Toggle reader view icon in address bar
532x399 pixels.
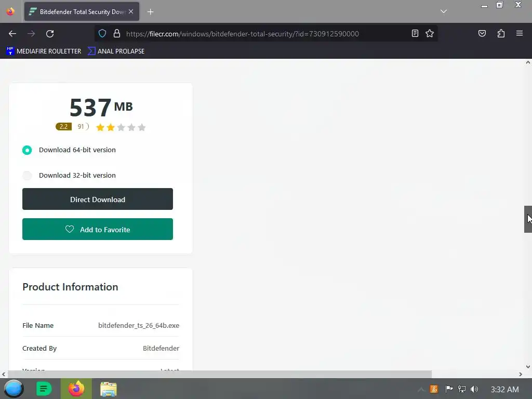(x=415, y=33)
